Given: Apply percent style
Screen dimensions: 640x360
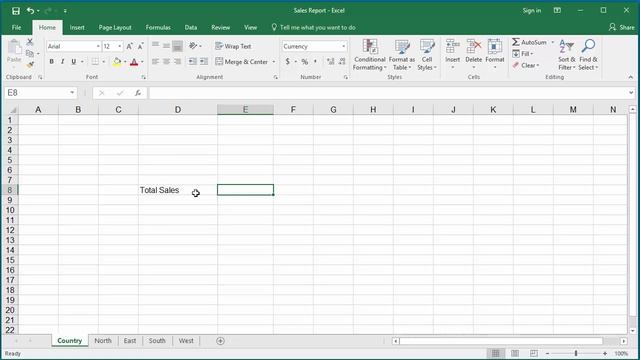Looking at the screenshot, I should (x=304, y=62).
